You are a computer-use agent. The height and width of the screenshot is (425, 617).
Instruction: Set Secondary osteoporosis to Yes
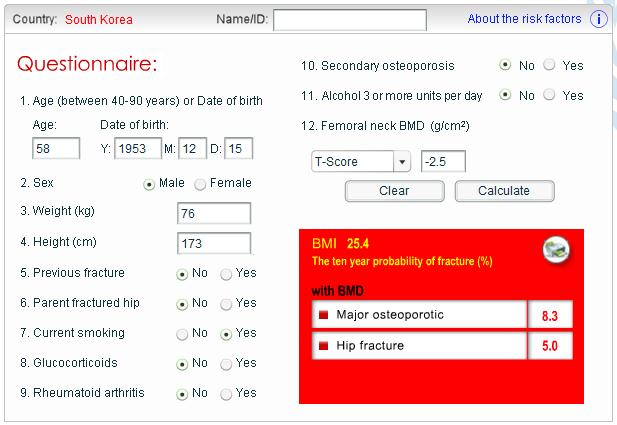click(549, 65)
